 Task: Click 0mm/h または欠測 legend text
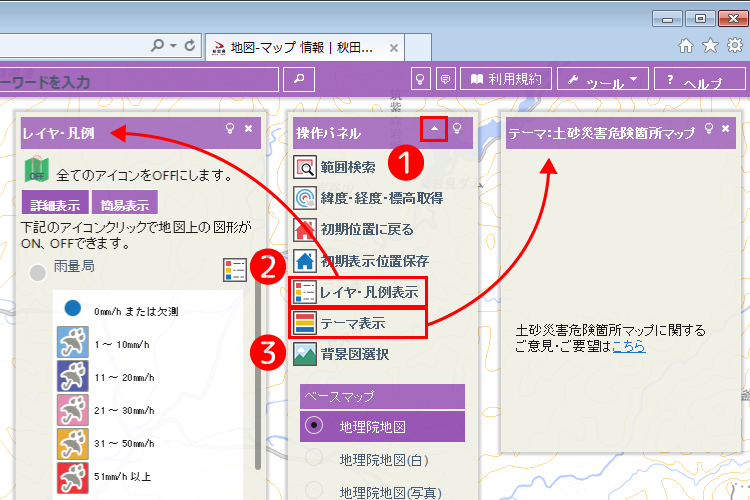(x=136, y=311)
